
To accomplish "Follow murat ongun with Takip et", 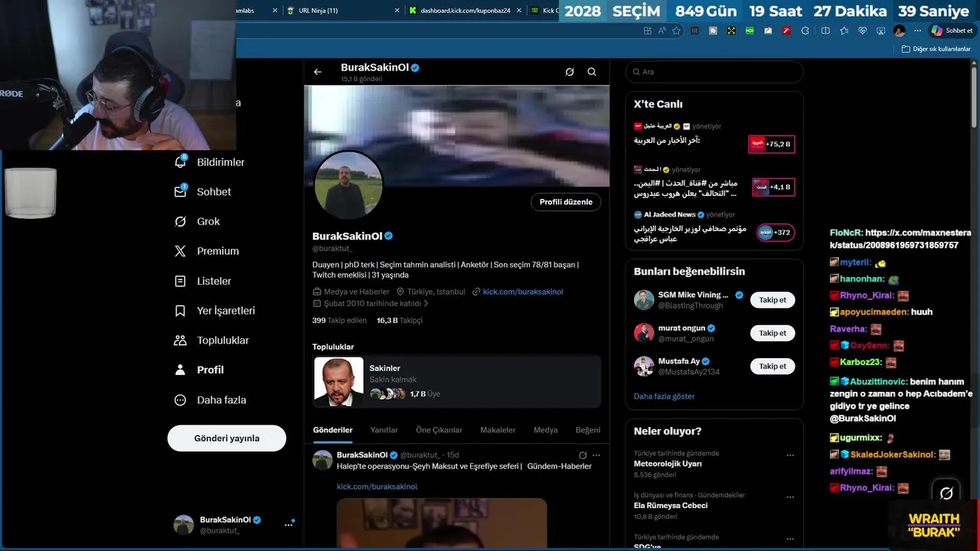I will pos(773,333).
